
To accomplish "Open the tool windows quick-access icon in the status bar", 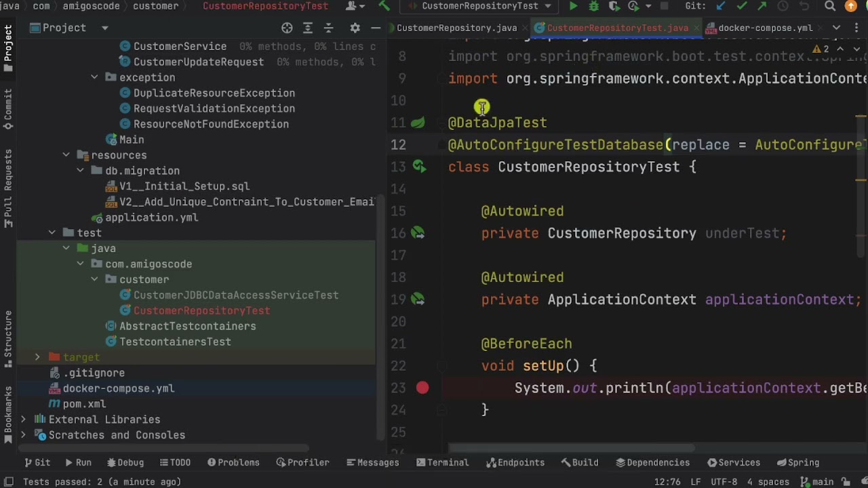I will tap(9, 482).
